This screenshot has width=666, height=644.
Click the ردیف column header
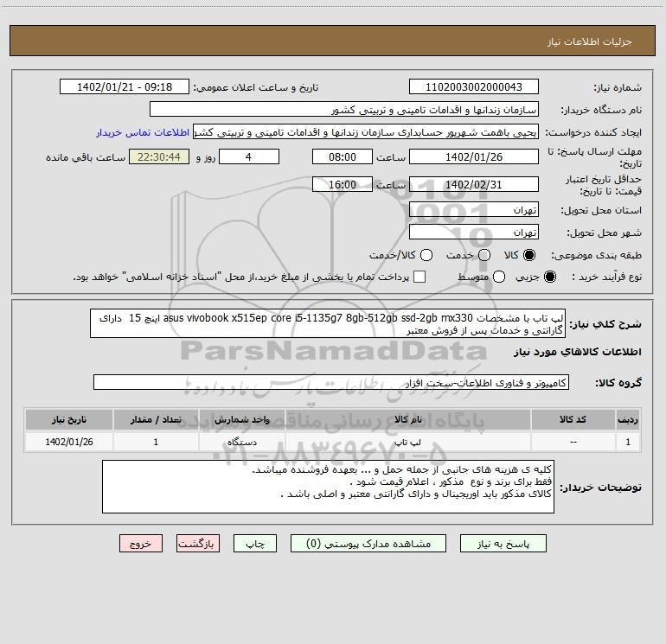[x=628, y=420]
